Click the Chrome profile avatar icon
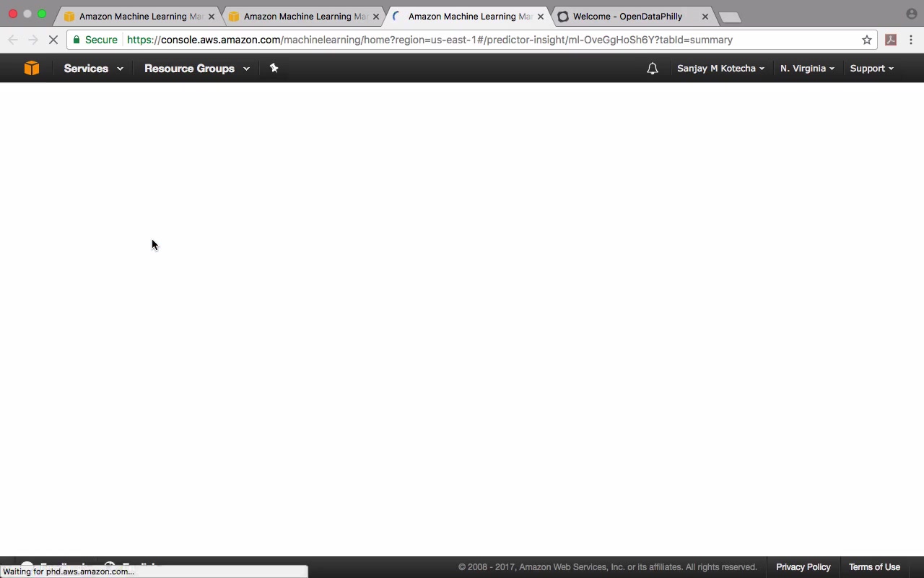The width and height of the screenshot is (924, 578). click(x=911, y=14)
